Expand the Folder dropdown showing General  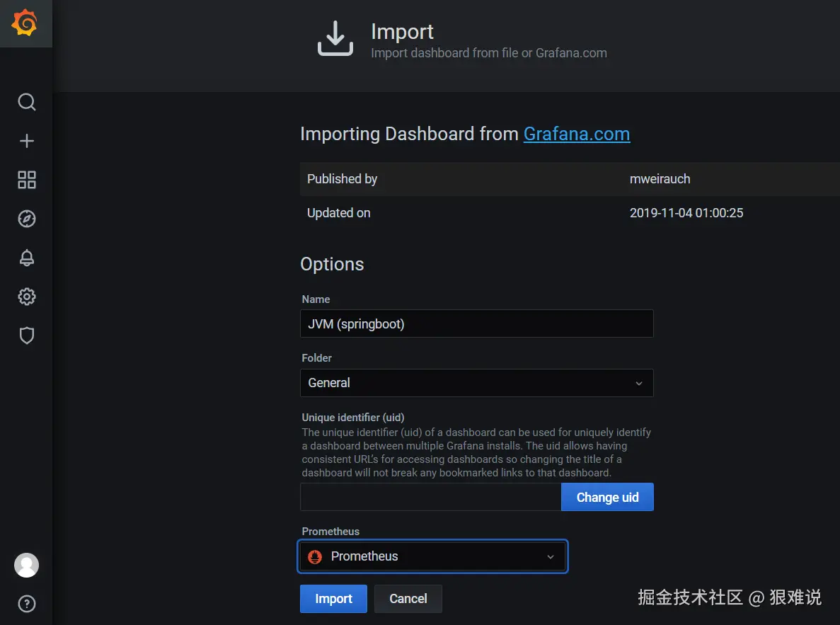click(x=477, y=383)
